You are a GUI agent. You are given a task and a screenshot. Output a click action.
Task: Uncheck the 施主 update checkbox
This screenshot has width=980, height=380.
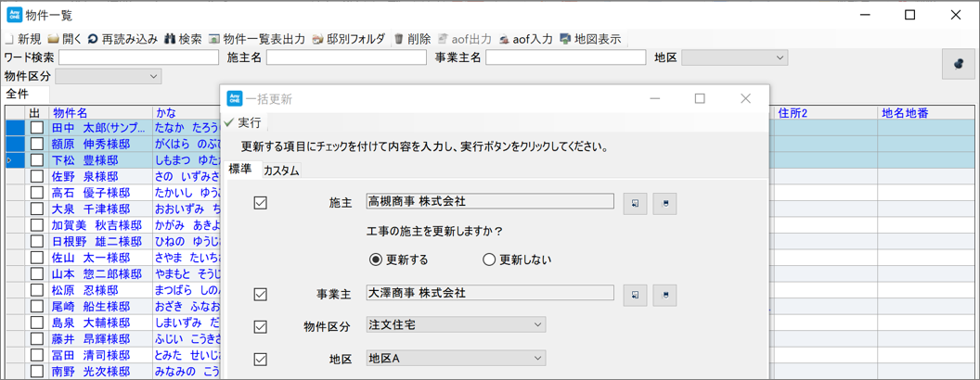tap(261, 202)
